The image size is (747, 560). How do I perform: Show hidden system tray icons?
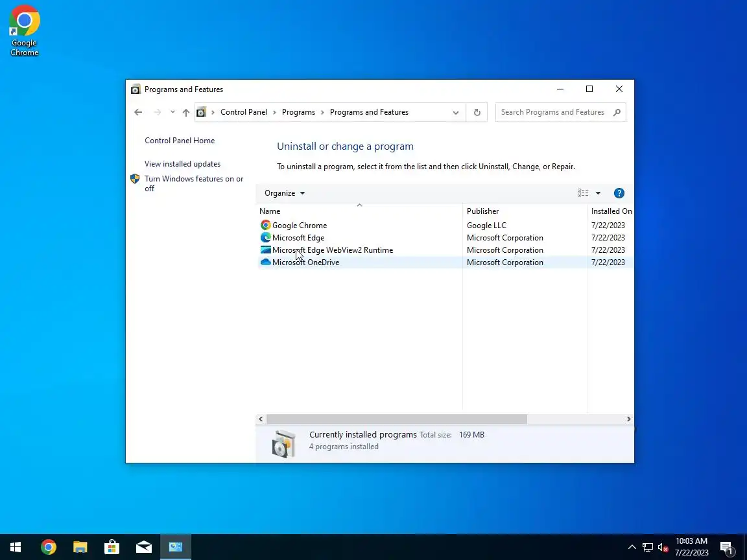632,547
